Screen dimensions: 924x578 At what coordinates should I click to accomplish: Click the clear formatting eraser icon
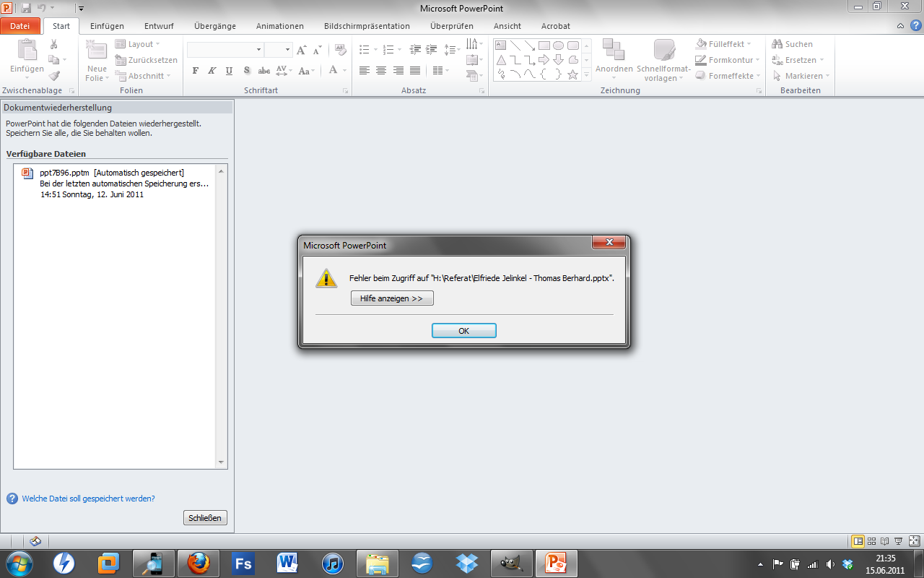[341, 50]
